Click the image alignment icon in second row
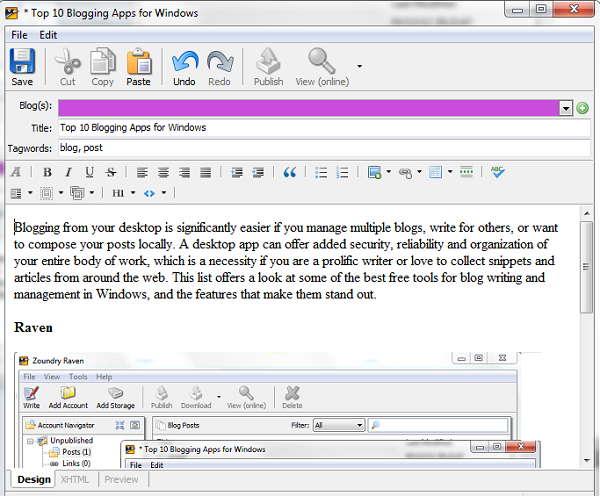 [16, 193]
